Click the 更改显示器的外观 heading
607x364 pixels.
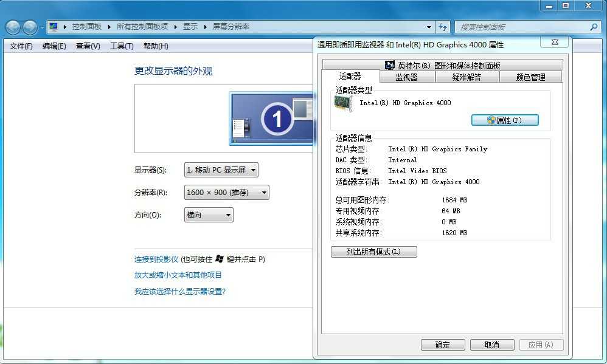pos(173,70)
